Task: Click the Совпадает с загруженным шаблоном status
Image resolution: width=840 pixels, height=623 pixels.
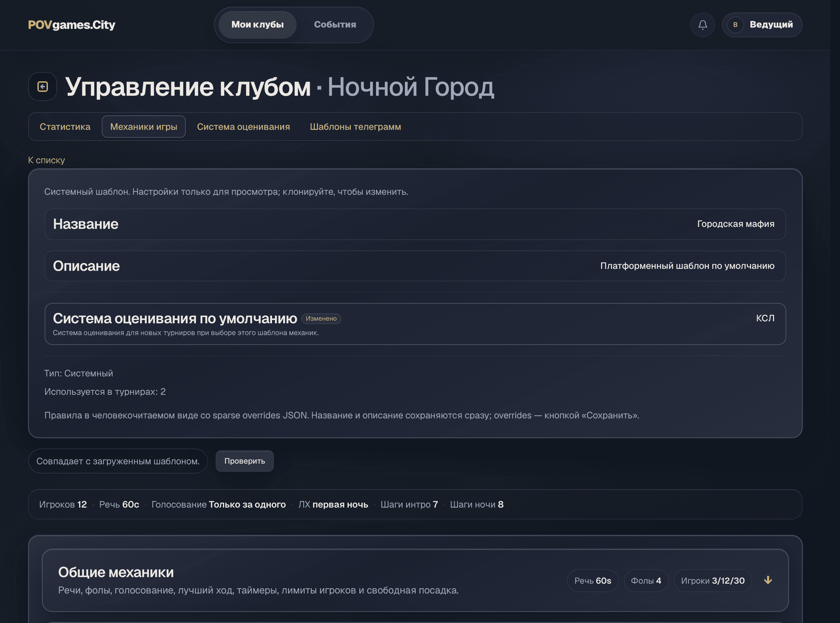Action: point(118,461)
